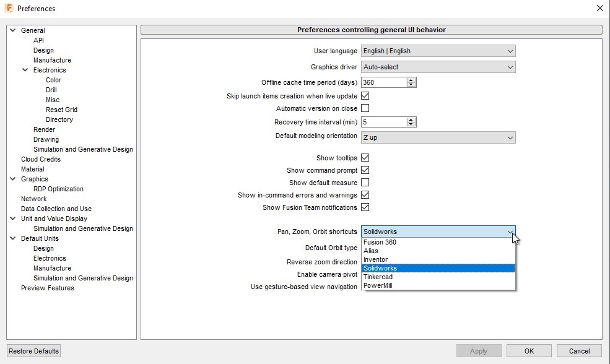Enable Show default measure checkbox
The image size is (610, 364).
[365, 183]
